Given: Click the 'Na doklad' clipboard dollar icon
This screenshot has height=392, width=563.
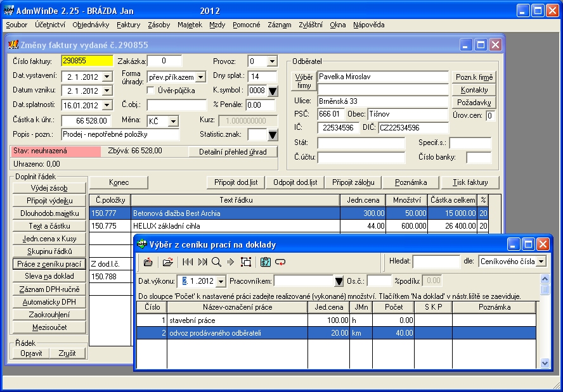Looking at the screenshot, I should pyautogui.click(x=266, y=262).
